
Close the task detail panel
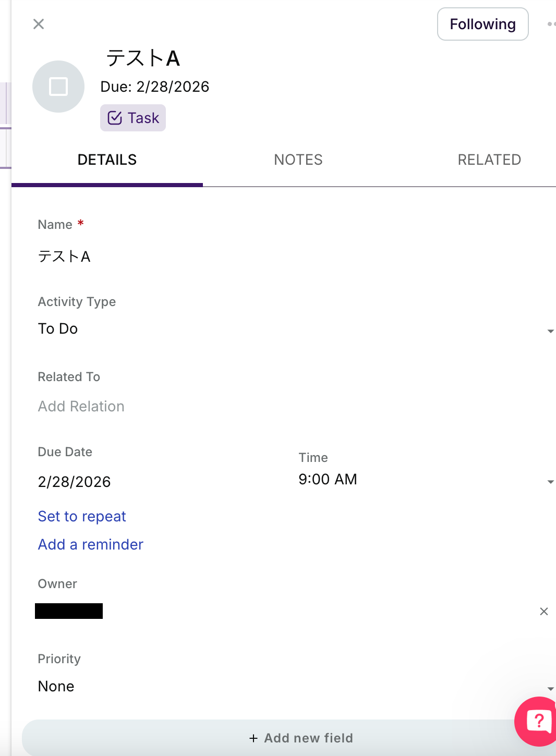(39, 24)
